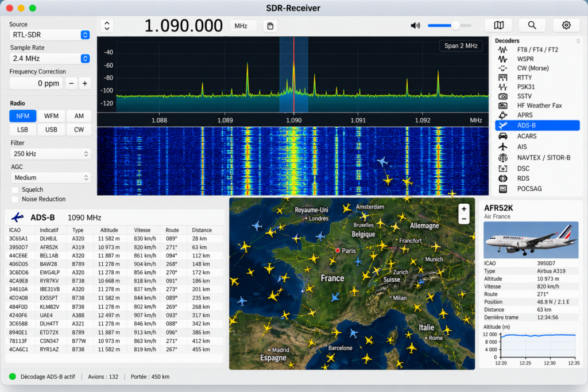This screenshot has width=588, height=392.
Task: Click the save frequency memory icon
Action: point(270,26)
